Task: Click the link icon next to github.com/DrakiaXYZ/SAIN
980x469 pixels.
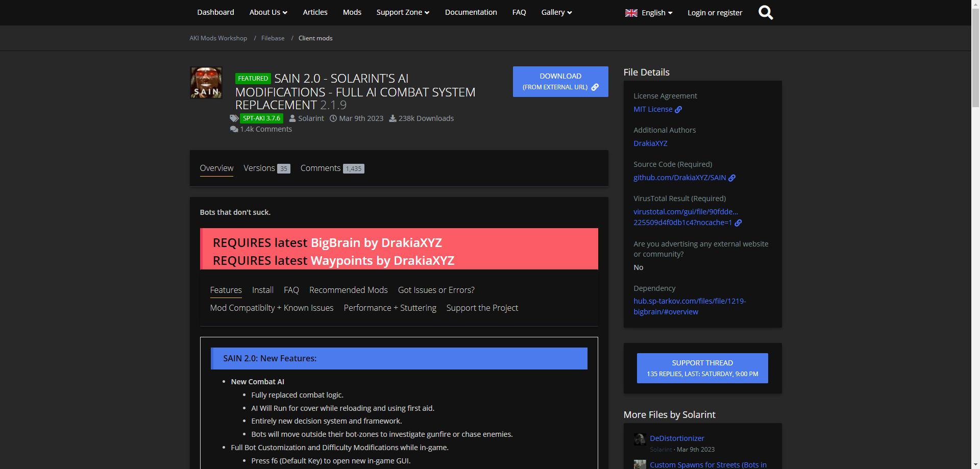Action: [732, 178]
